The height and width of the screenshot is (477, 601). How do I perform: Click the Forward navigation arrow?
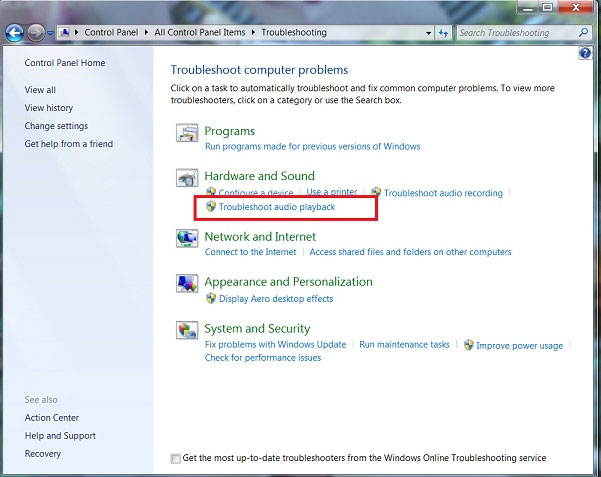[36, 33]
